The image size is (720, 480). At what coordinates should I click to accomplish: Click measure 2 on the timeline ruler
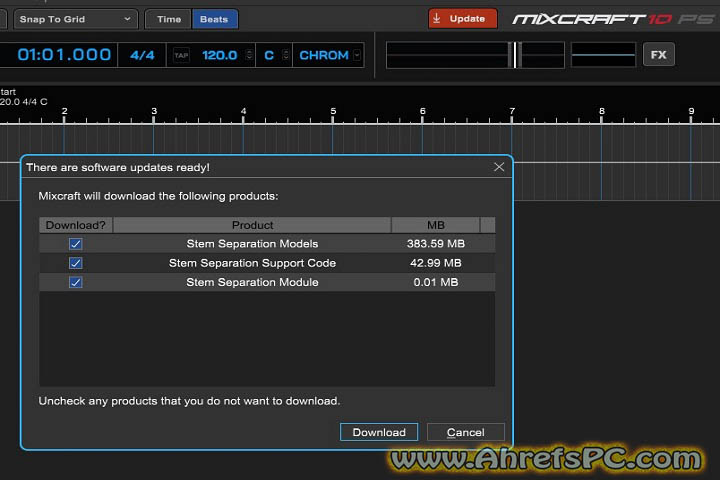click(64, 111)
